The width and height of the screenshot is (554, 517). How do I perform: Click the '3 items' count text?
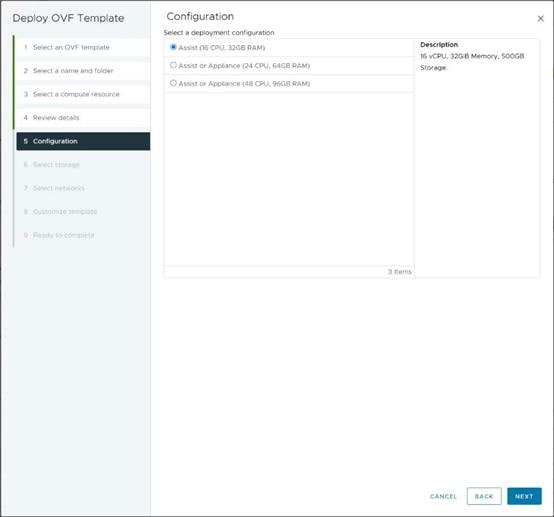[x=400, y=272]
